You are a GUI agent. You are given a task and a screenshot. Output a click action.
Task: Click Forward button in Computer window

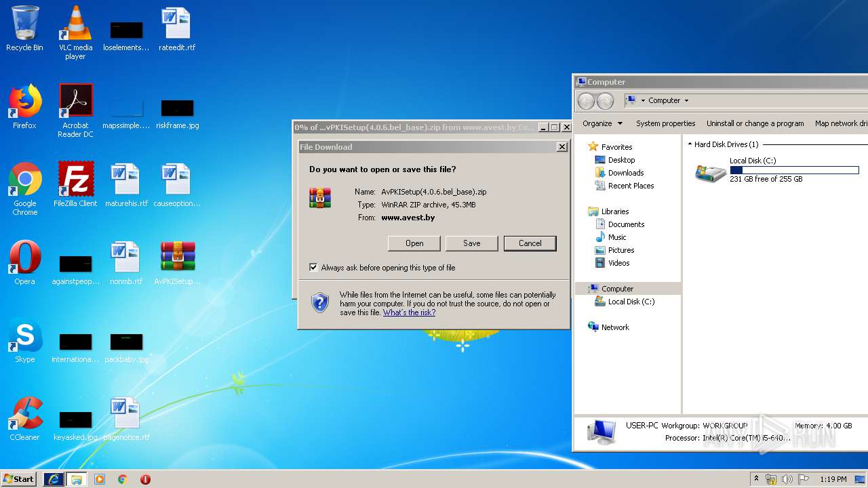[605, 101]
